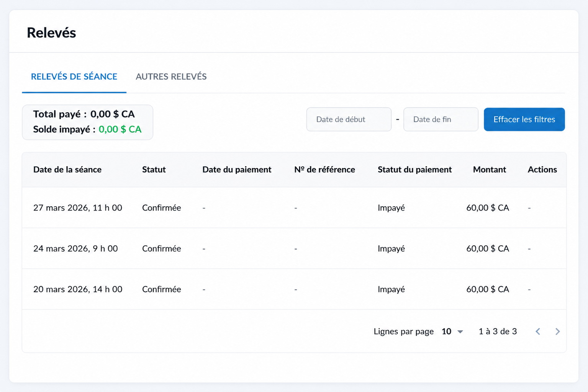Click the Statut column header

tap(154, 170)
